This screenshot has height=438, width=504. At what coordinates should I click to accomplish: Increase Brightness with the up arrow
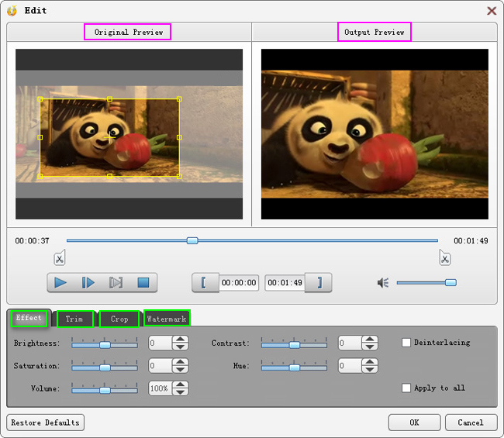click(x=181, y=339)
